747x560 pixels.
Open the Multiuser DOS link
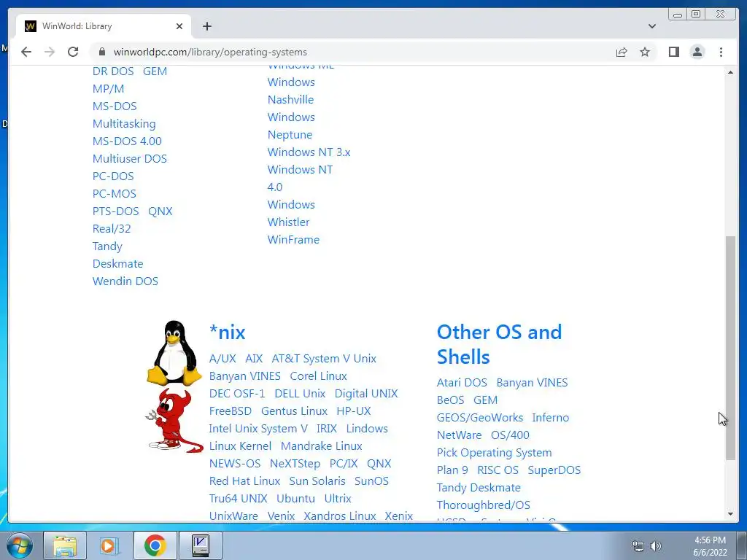click(x=130, y=158)
